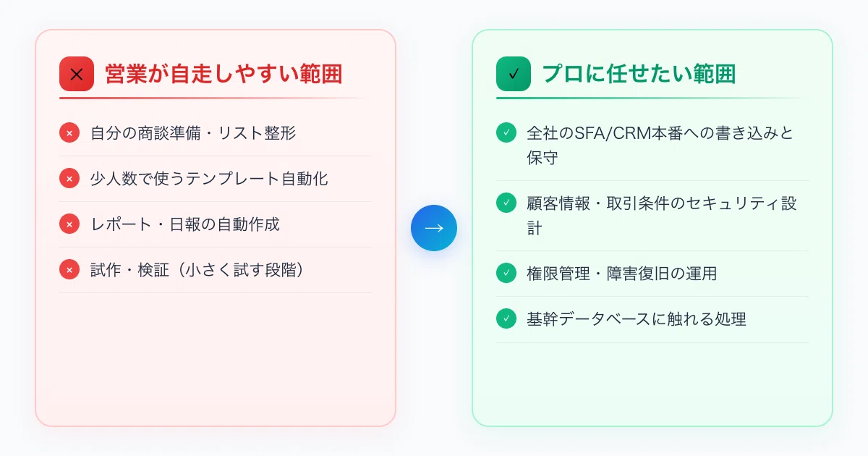
Task: Click red X beside 試作・検証
Action: click(69, 270)
